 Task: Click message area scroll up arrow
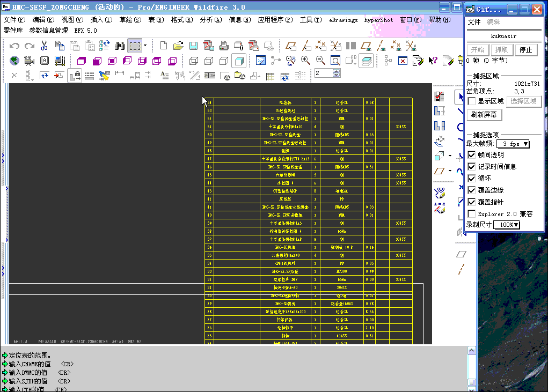click(471, 351)
